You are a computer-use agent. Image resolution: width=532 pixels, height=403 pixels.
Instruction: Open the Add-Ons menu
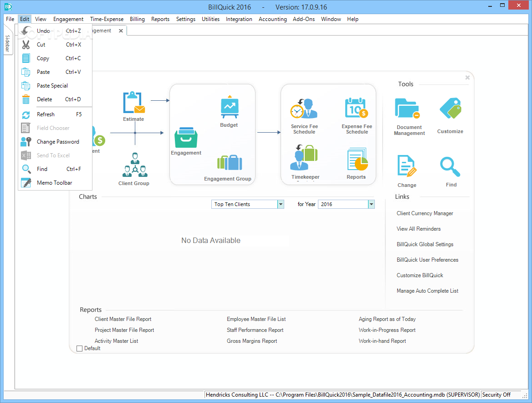304,19
